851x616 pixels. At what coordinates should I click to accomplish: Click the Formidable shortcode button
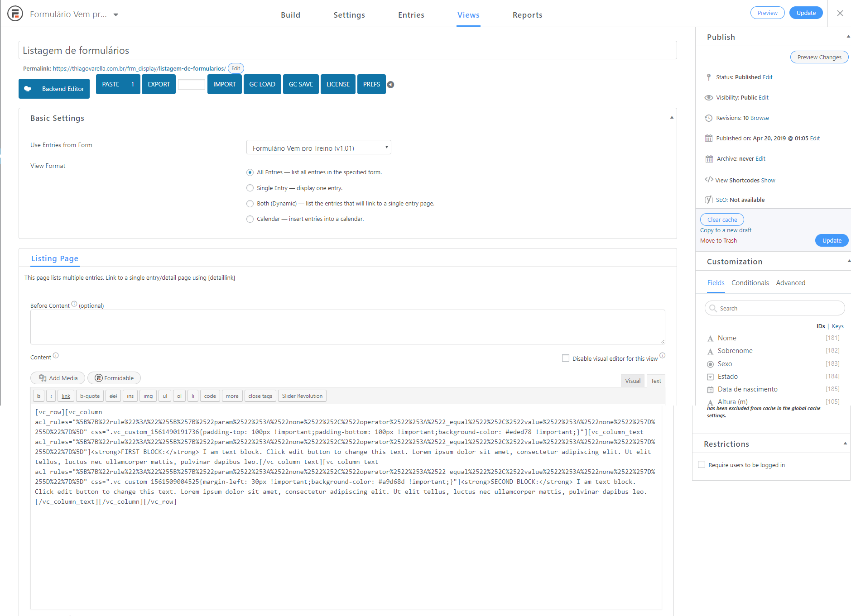coord(114,378)
